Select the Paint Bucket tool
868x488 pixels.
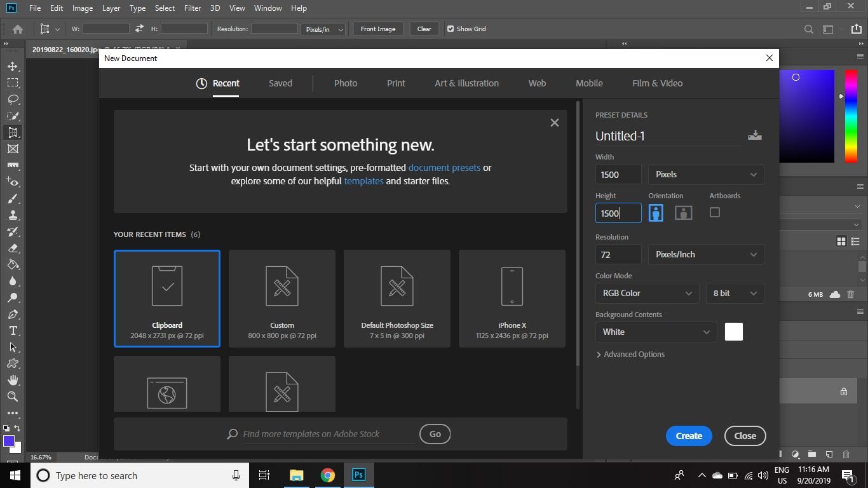[13, 264]
